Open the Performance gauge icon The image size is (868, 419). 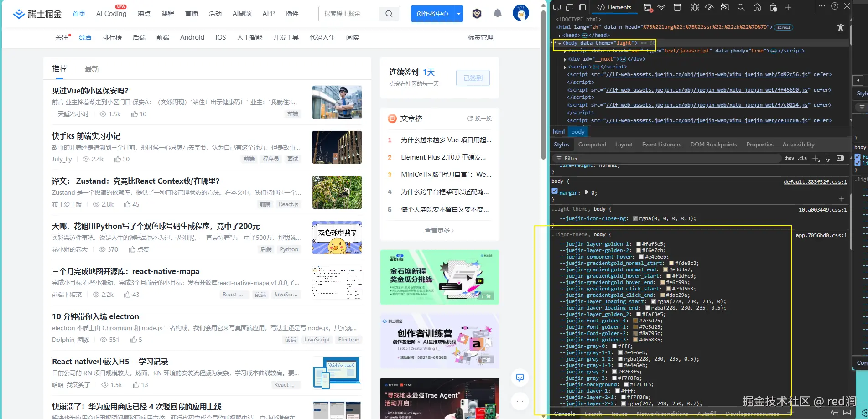[709, 7]
